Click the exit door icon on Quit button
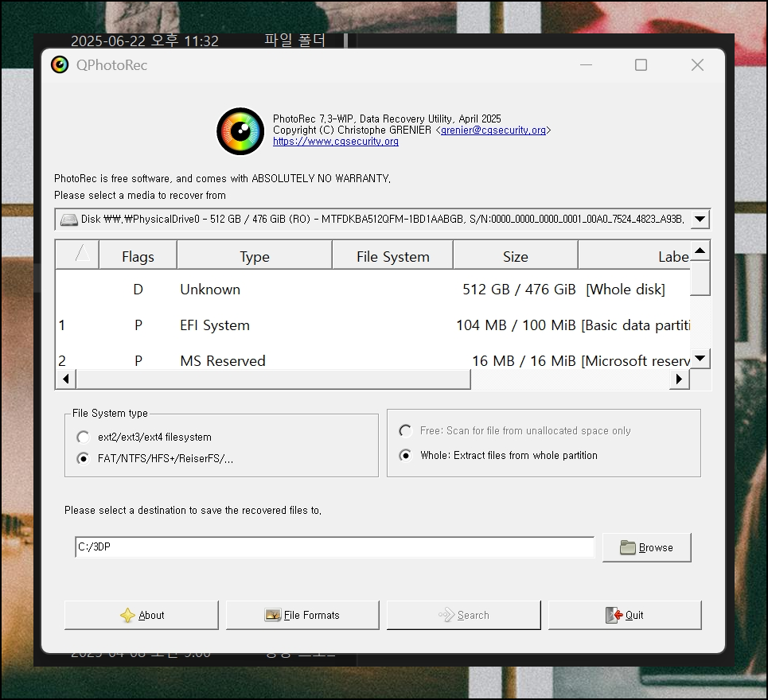 click(614, 616)
